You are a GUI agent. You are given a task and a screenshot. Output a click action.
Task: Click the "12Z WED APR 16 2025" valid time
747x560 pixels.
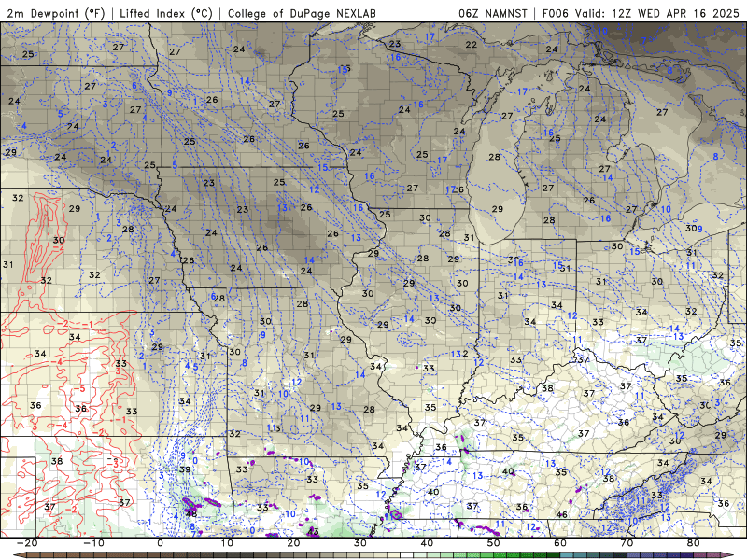click(675, 13)
